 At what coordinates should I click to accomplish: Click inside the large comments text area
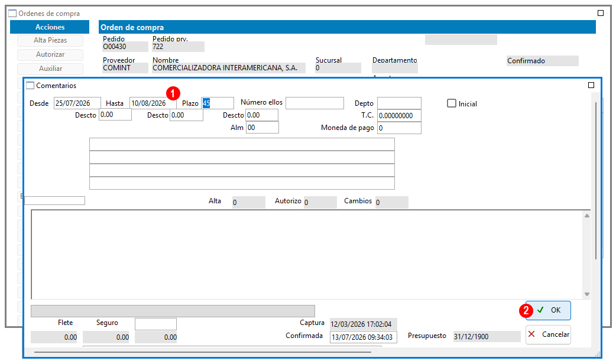coord(306,255)
